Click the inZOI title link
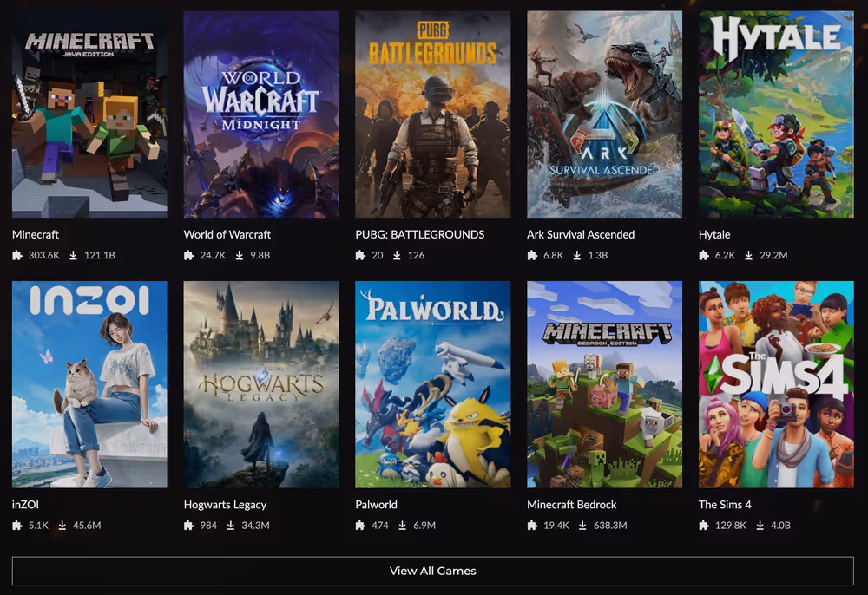The image size is (868, 595). (x=25, y=504)
